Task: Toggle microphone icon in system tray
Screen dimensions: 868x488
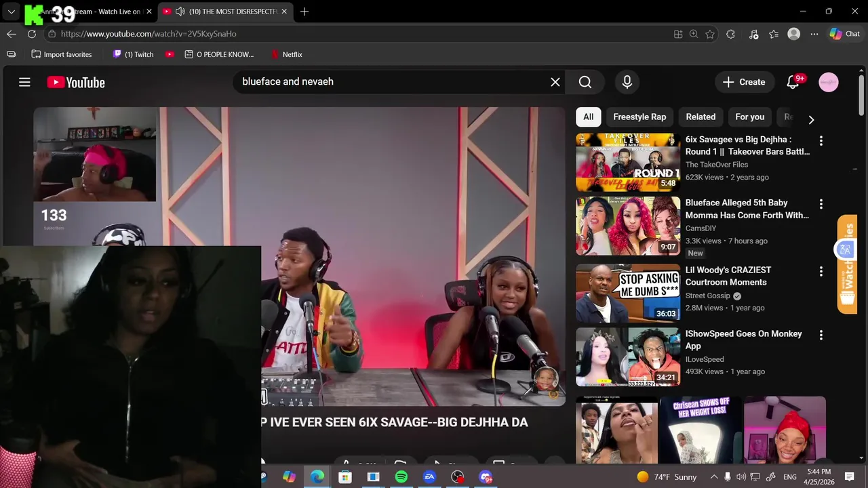Action: pos(728,477)
